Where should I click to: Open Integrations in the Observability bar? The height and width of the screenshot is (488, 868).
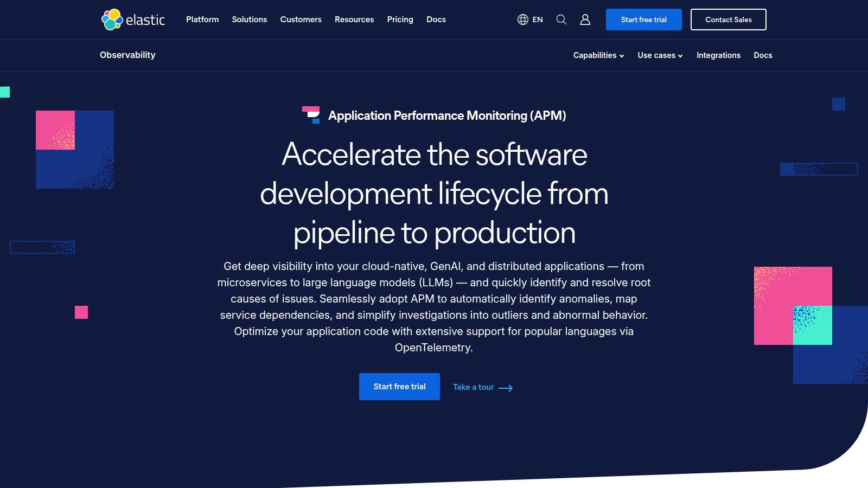pyautogui.click(x=718, y=55)
